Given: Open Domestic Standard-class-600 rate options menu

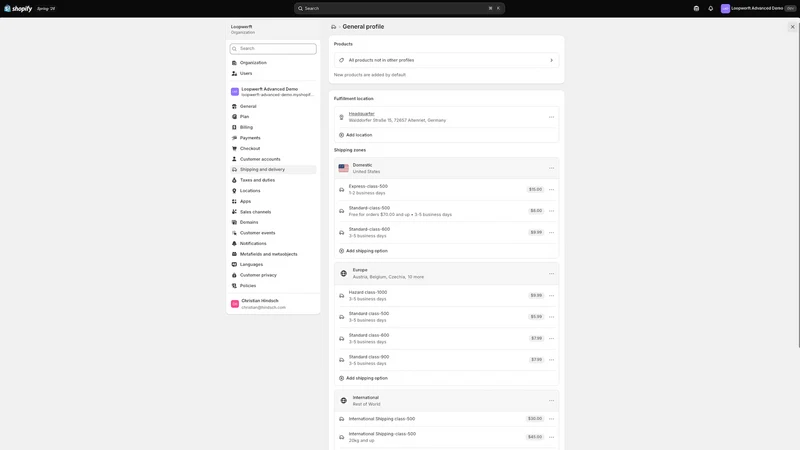Looking at the screenshot, I should pyautogui.click(x=552, y=233).
